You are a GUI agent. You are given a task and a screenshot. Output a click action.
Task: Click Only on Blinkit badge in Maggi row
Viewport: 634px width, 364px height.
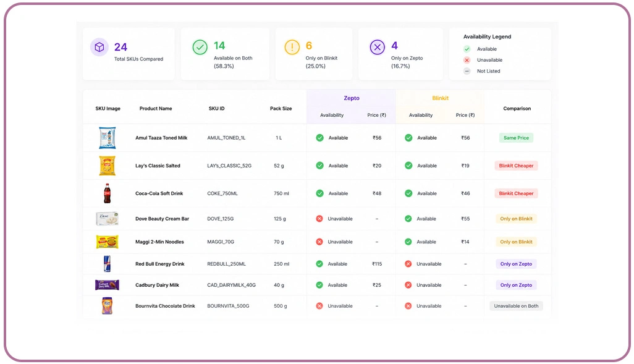517,242
